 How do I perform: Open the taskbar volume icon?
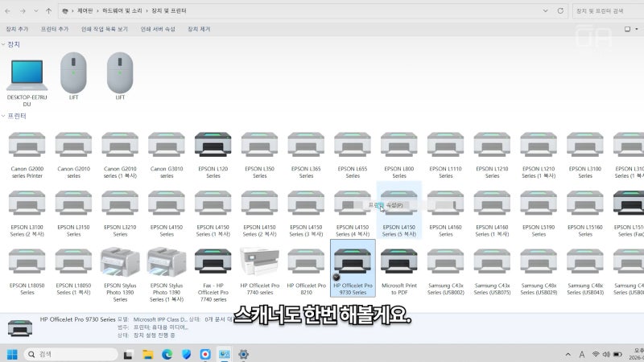click(606, 354)
